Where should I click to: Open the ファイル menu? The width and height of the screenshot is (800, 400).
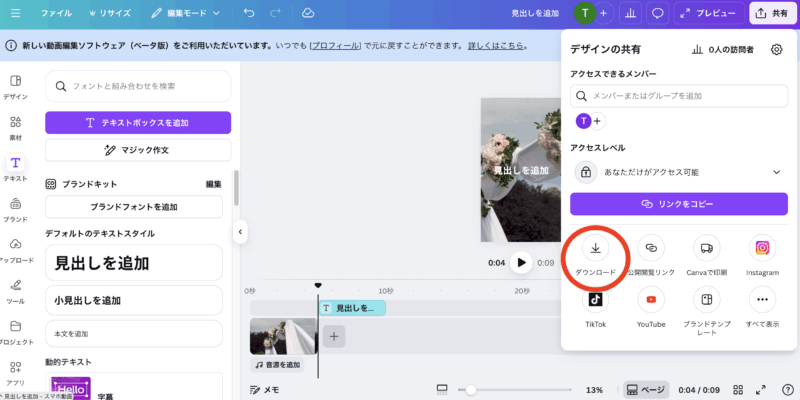tap(56, 13)
